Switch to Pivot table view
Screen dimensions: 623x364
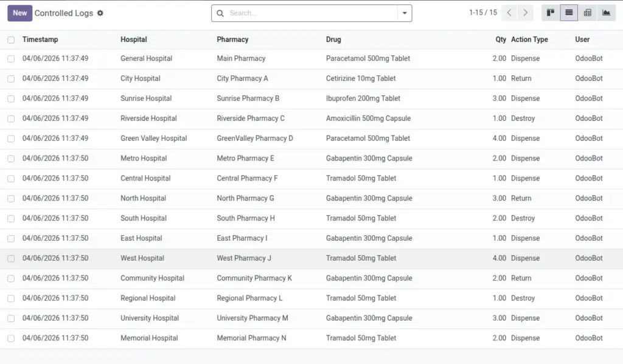(587, 13)
